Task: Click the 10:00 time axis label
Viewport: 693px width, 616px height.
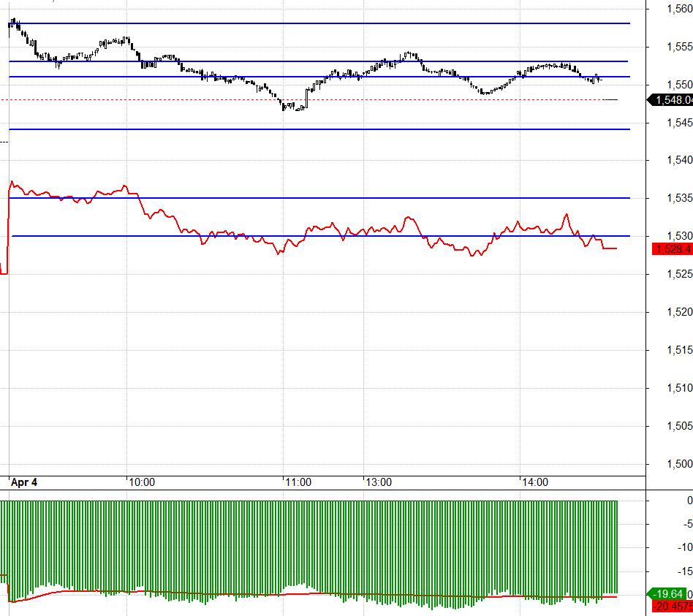Action: pos(141,482)
